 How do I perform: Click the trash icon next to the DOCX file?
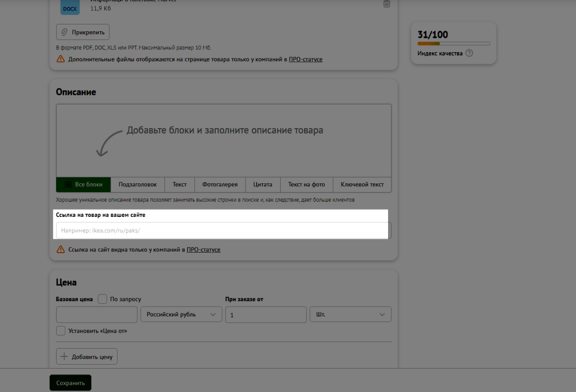tap(387, 4)
